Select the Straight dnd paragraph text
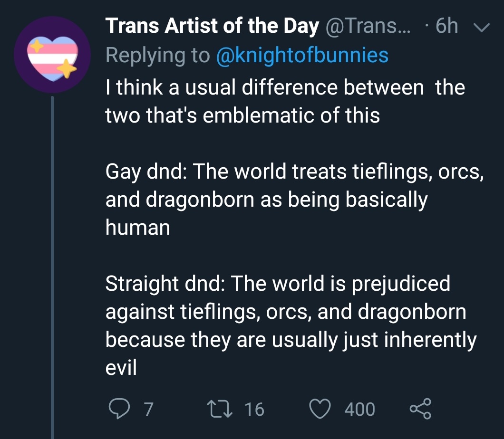Screen dimensions: 504x439 point(291,325)
